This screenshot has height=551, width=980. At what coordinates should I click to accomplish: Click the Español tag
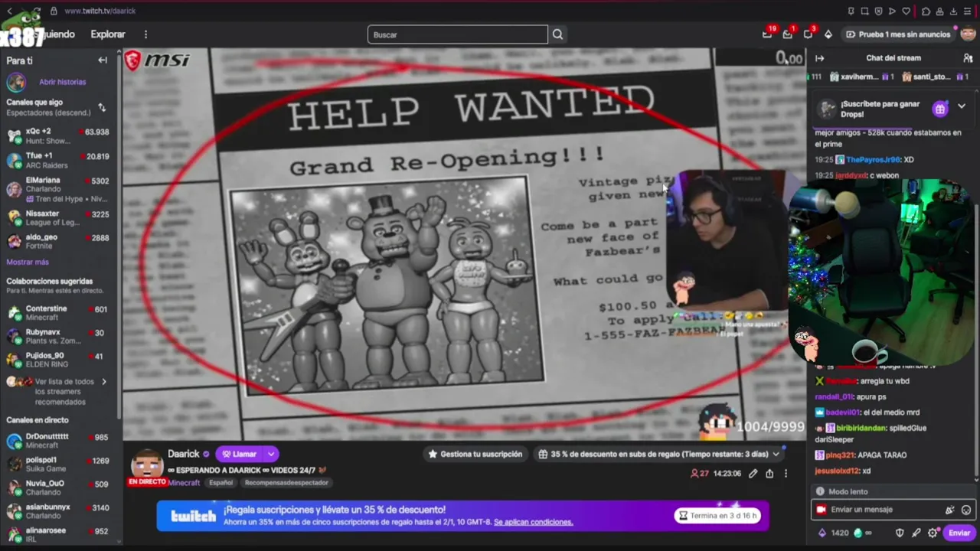(220, 483)
